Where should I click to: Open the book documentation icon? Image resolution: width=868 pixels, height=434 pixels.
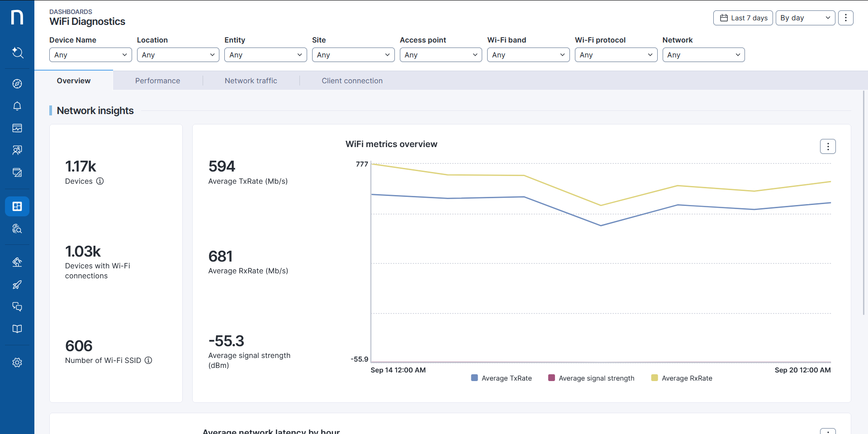(x=17, y=329)
